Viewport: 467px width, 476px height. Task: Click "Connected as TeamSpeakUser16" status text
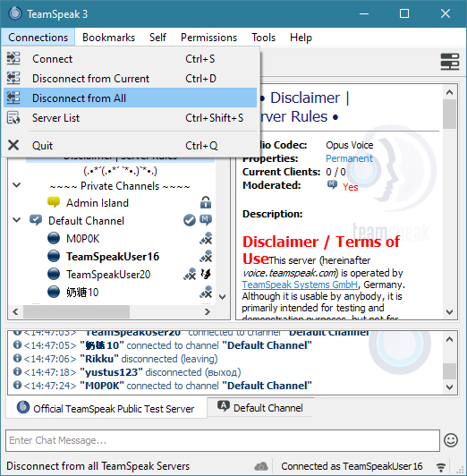[352, 466]
